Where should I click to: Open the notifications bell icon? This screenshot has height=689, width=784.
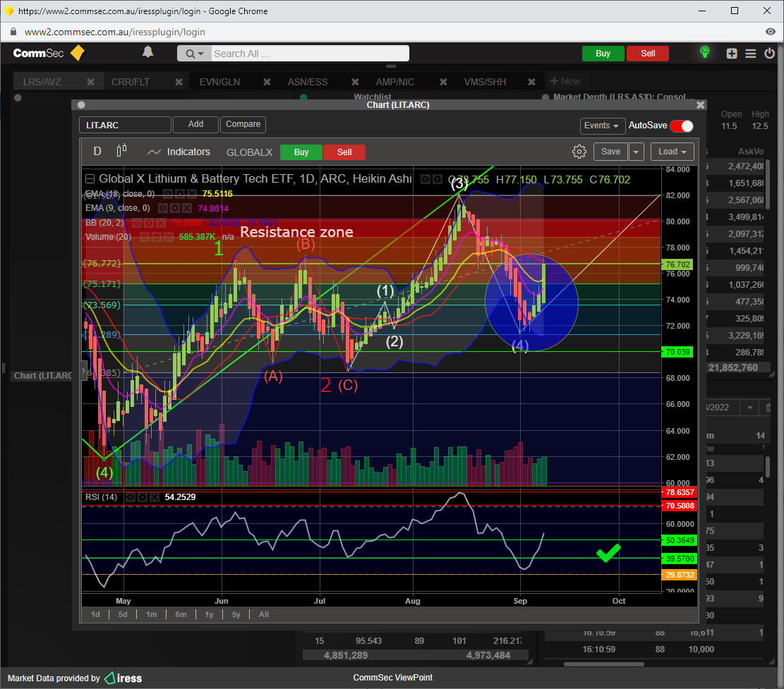(147, 53)
